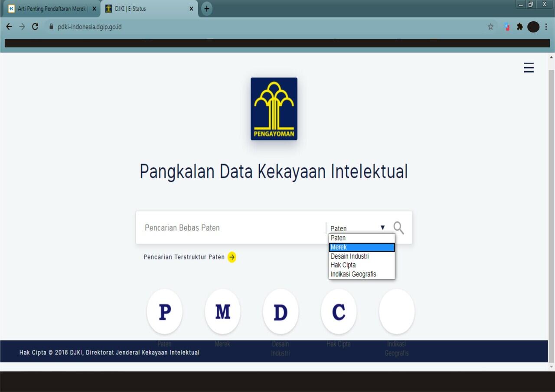Open the Desain Industri circle marked D
555x392 pixels.
[x=281, y=311]
